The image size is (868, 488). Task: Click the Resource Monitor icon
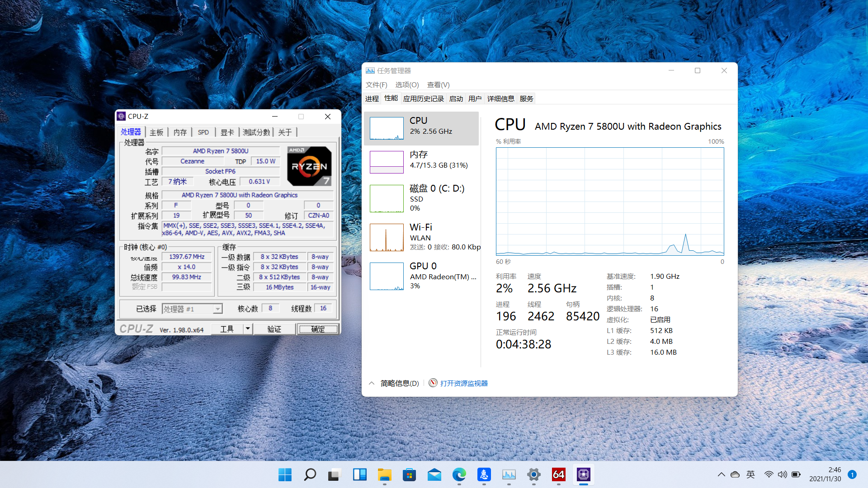click(433, 383)
